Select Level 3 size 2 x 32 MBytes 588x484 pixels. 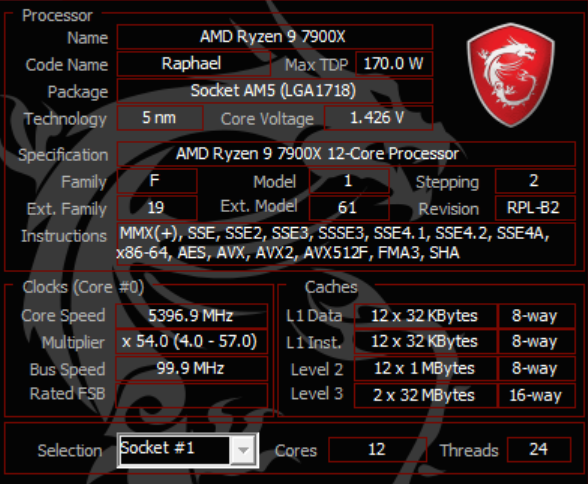(x=425, y=396)
